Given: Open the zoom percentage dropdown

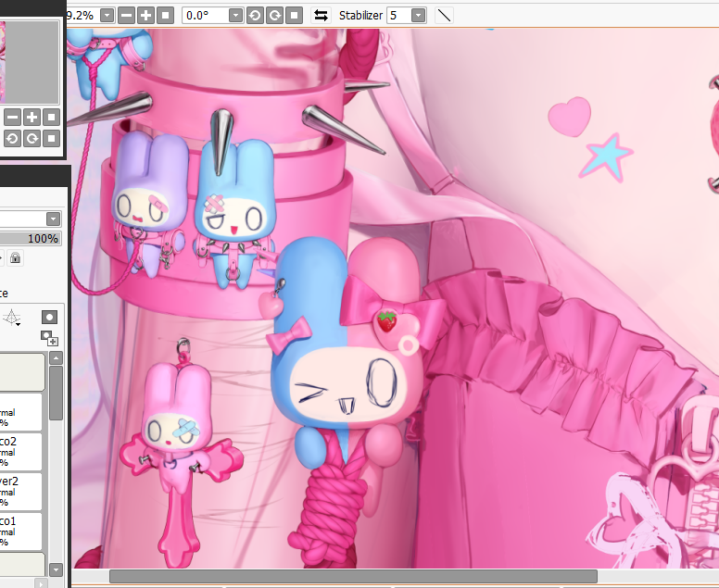Looking at the screenshot, I should 107,15.
